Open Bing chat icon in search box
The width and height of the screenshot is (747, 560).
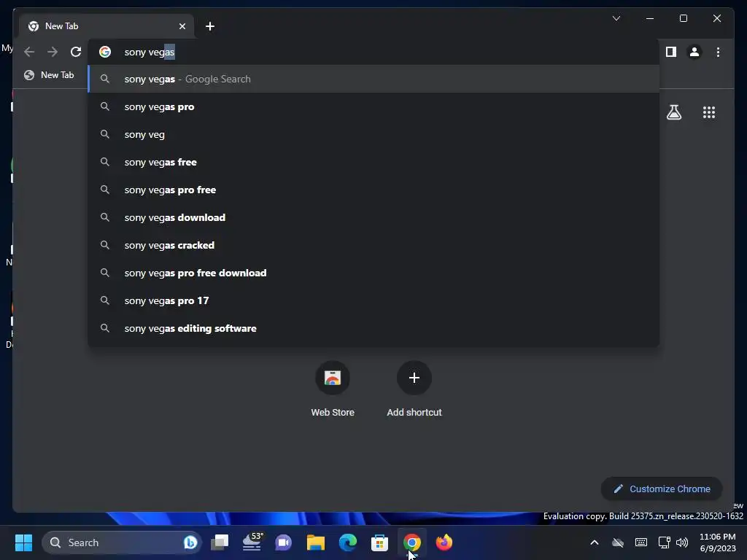click(190, 542)
